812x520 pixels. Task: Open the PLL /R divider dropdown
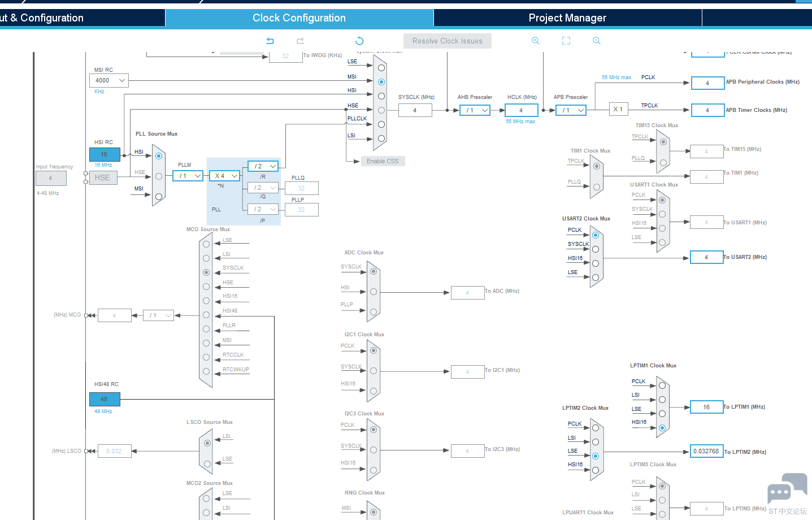pyautogui.click(x=263, y=166)
